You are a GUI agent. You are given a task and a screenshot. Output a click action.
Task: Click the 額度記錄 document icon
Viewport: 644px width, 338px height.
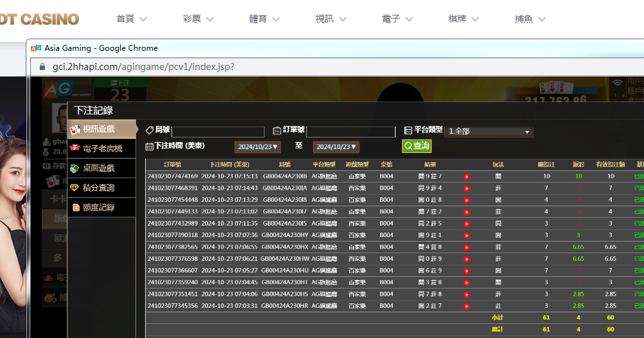click(76, 207)
